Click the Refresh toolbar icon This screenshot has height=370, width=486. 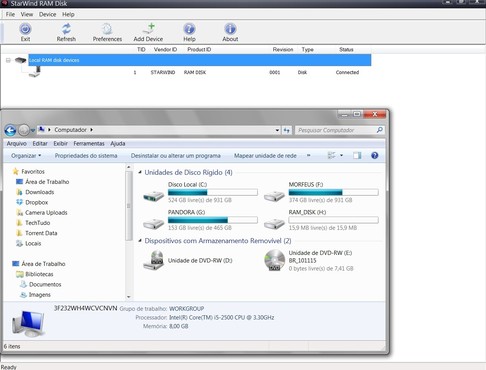click(66, 29)
